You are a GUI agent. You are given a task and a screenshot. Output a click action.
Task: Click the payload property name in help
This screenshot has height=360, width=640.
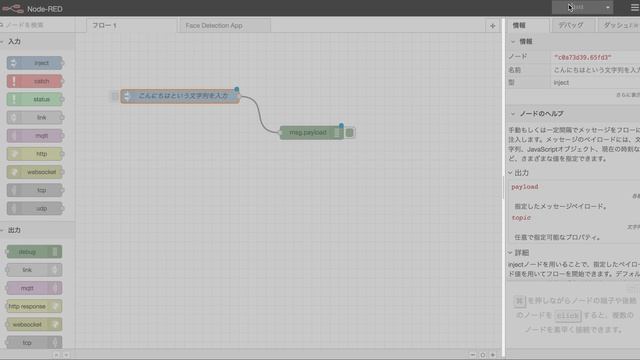(525, 187)
